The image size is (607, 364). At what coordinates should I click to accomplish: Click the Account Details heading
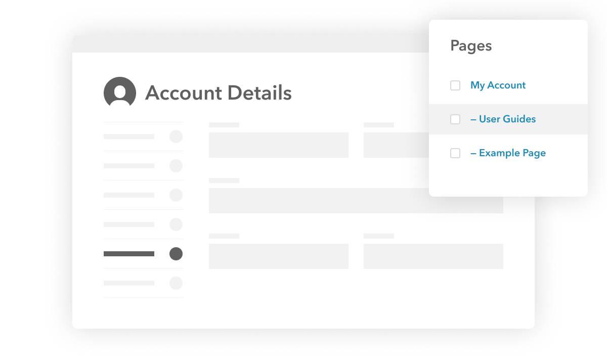pos(218,93)
